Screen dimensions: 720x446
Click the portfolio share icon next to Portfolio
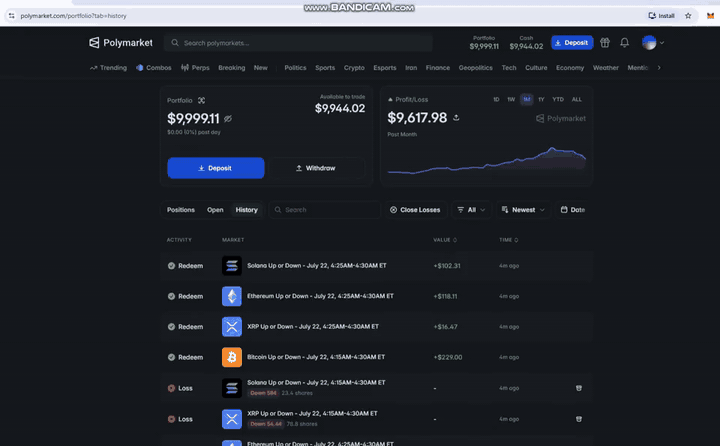coord(202,100)
